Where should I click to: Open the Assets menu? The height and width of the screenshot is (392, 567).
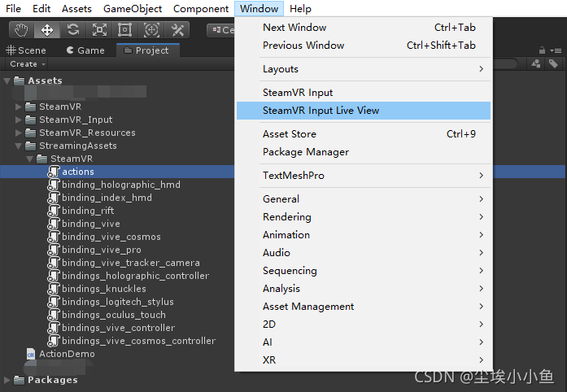point(76,8)
